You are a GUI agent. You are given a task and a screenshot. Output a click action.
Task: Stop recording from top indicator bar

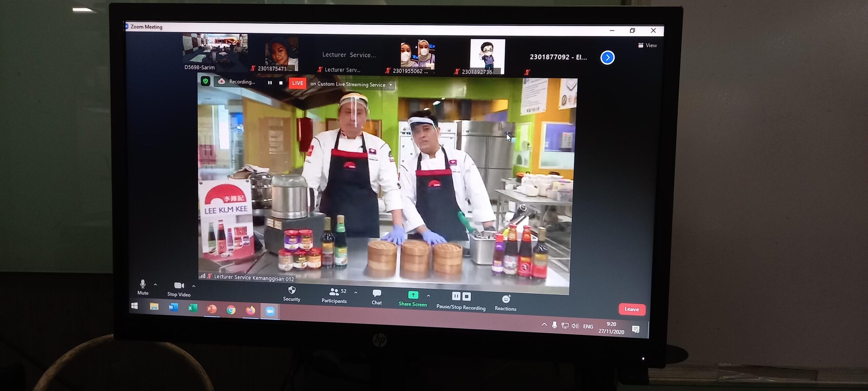point(281,83)
